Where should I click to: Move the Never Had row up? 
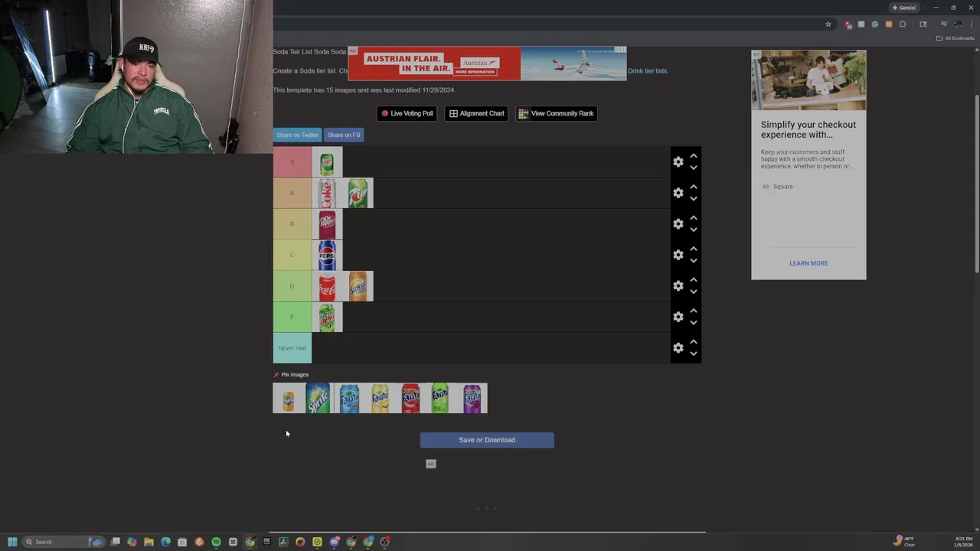click(694, 341)
